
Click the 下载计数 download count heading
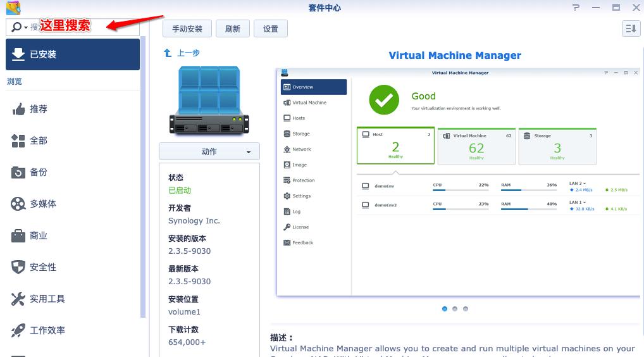[183, 330]
